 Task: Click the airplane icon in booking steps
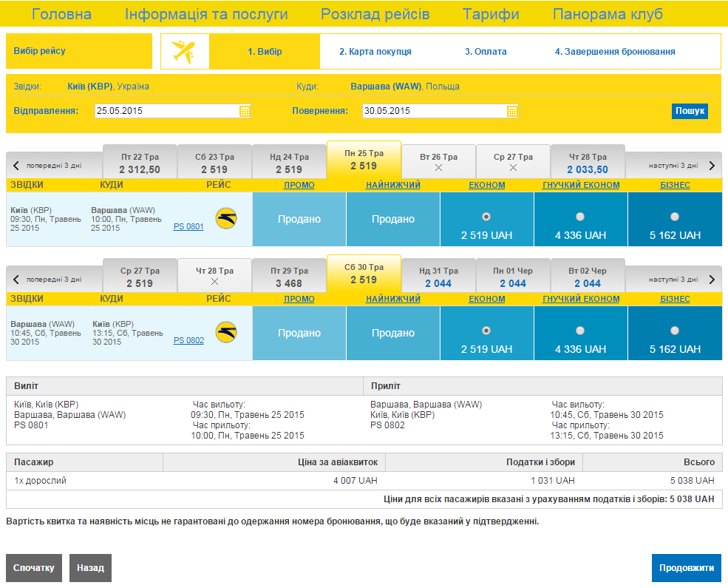(184, 52)
